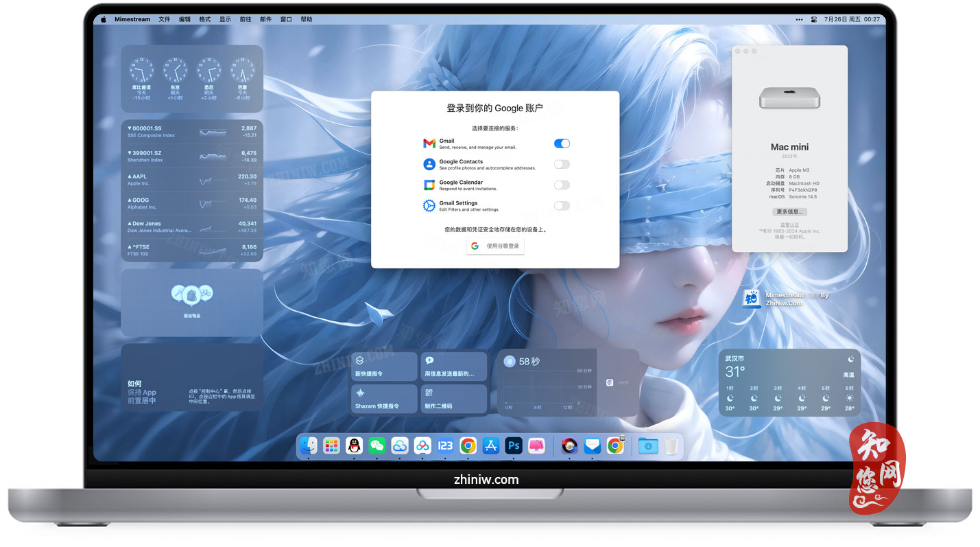Click the 东京 world clock
Viewport: 980px width, 547px height.
click(x=175, y=79)
